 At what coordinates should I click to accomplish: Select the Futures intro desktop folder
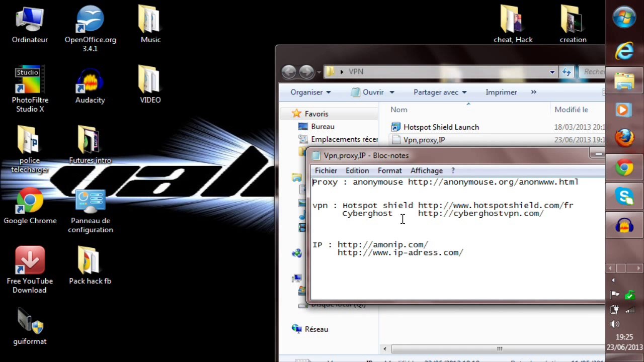(90, 146)
